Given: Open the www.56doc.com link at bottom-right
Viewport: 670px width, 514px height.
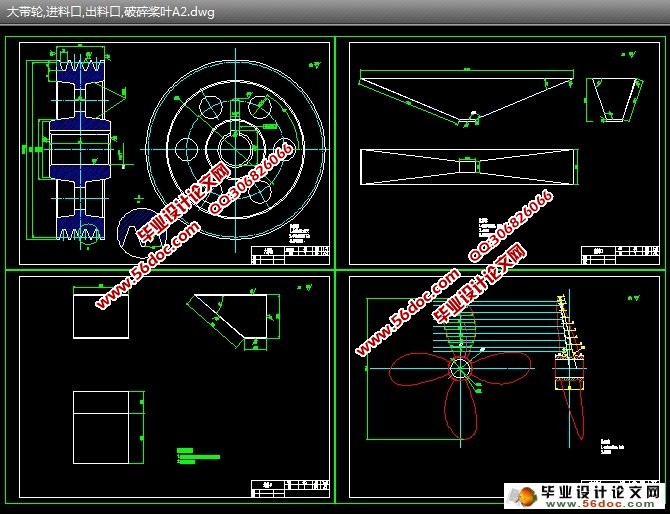Looking at the screenshot, I should point(600,505).
